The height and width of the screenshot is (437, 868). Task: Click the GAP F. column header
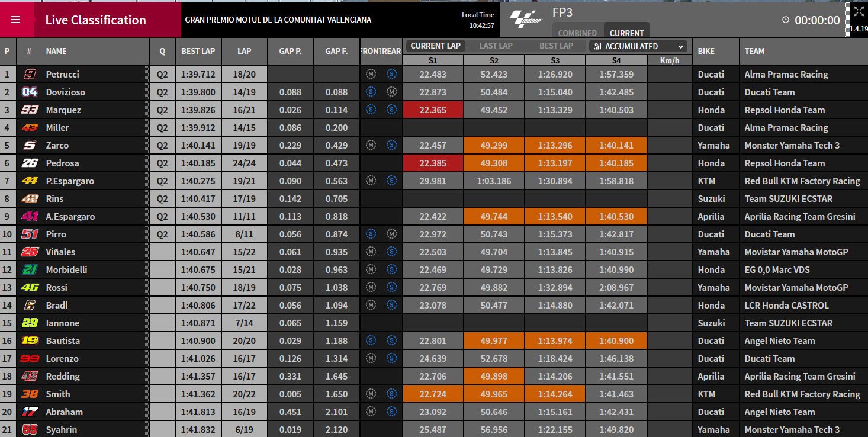pyautogui.click(x=337, y=51)
